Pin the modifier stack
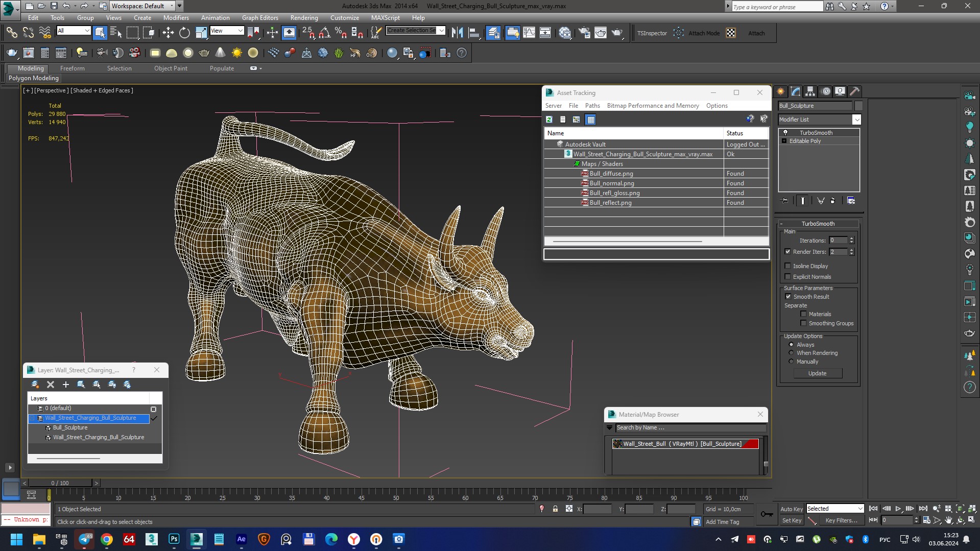This screenshot has height=551, width=980. pyautogui.click(x=785, y=201)
